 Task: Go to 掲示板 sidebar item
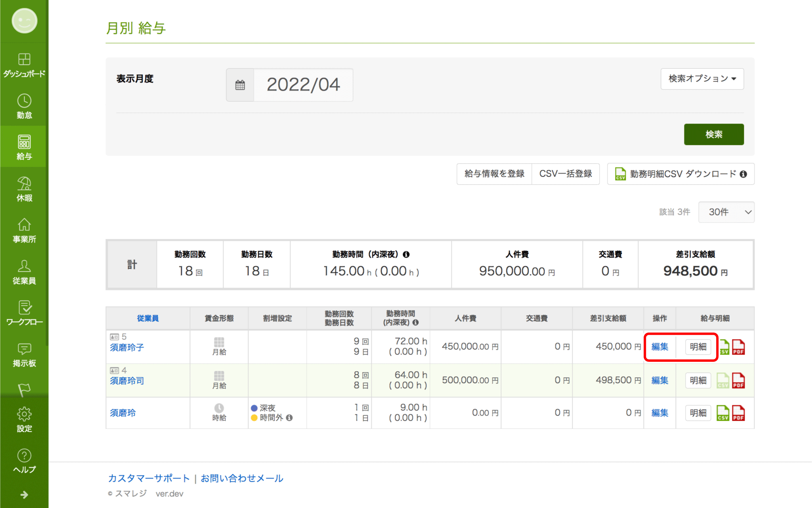click(24, 354)
